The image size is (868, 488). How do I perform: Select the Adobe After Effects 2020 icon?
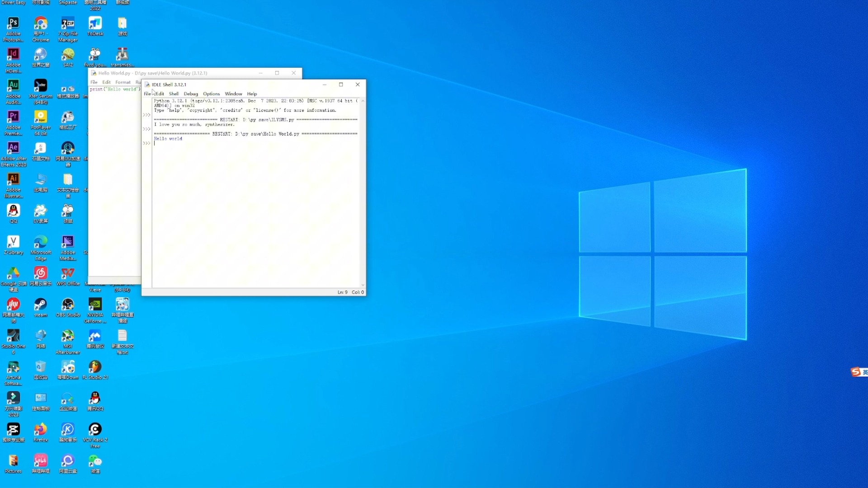[13, 154]
